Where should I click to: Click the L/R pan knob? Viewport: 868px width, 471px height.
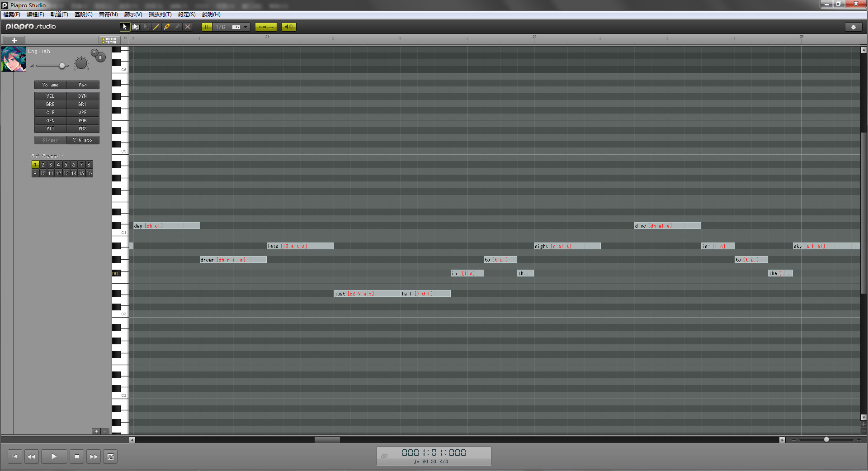(x=81, y=63)
